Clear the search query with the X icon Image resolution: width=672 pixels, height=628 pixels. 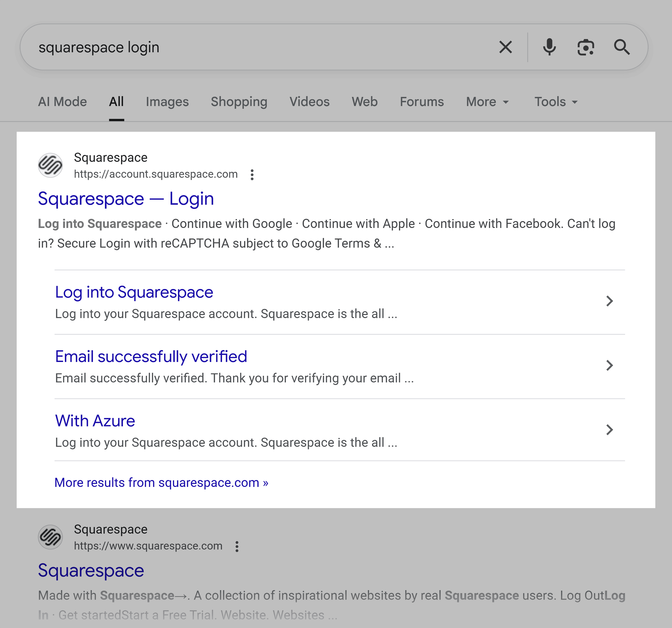505,47
